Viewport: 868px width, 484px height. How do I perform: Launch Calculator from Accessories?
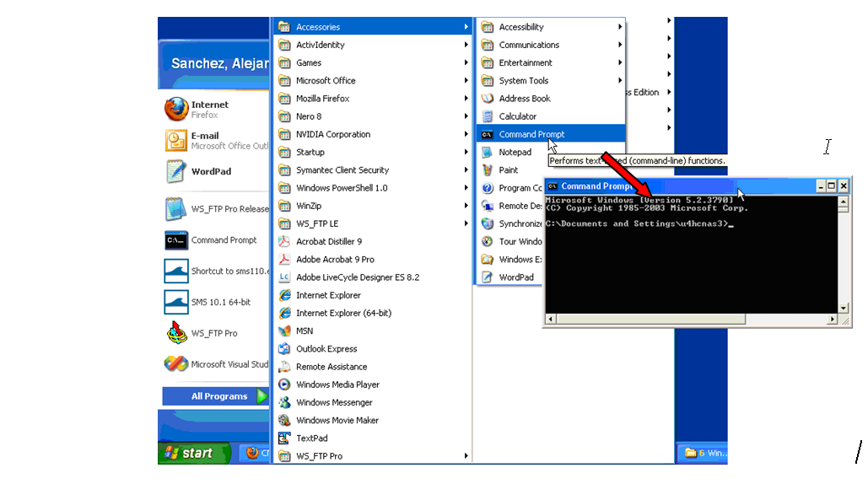pos(552,116)
